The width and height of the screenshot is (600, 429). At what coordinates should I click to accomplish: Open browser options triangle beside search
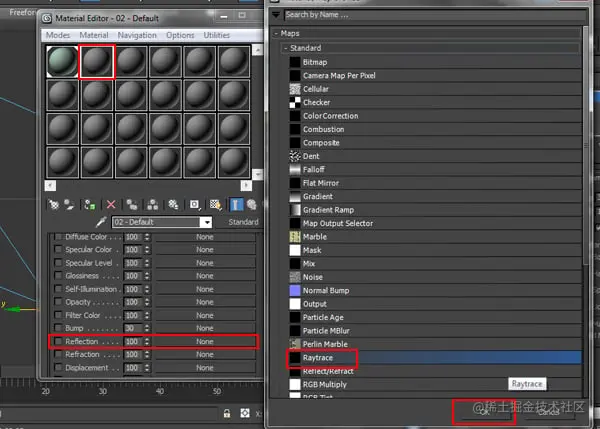point(276,15)
